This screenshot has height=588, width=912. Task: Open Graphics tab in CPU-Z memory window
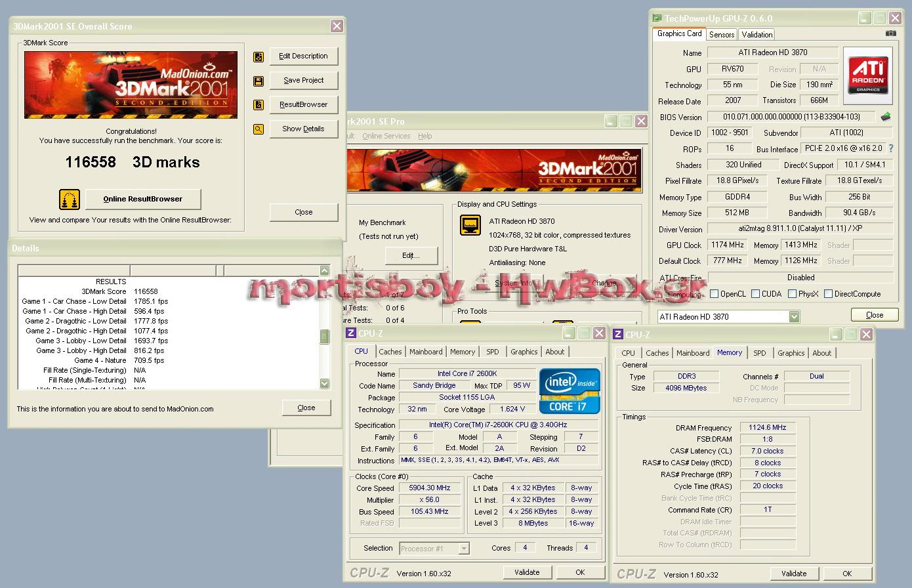[791, 353]
